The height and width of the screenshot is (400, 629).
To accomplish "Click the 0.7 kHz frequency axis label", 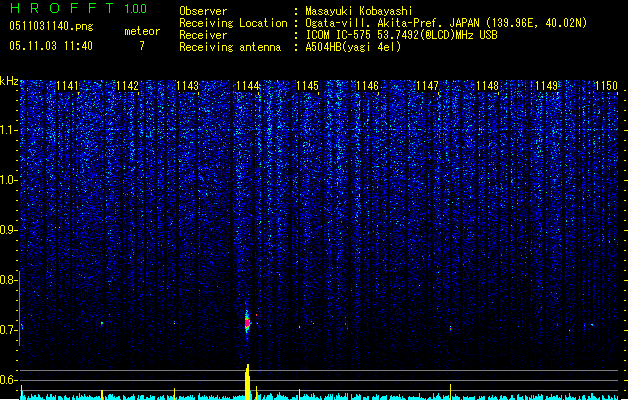I will pos(8,330).
